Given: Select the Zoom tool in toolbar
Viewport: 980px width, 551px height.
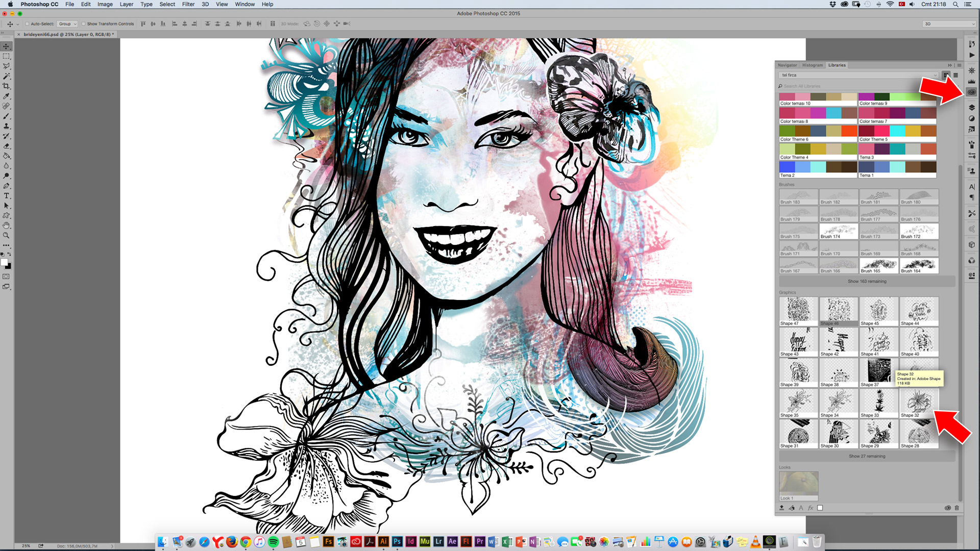Looking at the screenshot, I should point(6,236).
